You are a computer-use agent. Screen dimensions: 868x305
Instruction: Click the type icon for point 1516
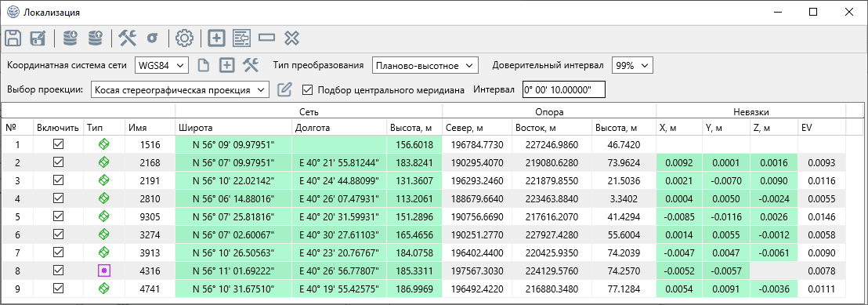pyautogui.click(x=103, y=144)
